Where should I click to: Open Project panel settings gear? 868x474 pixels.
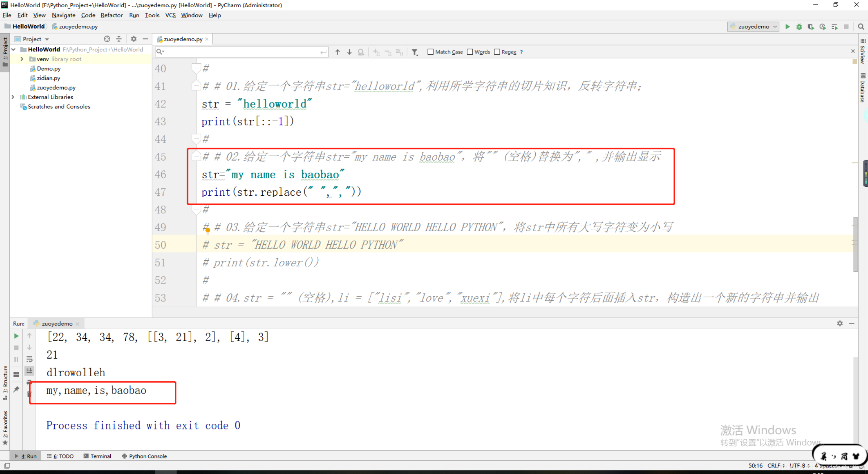coord(133,39)
